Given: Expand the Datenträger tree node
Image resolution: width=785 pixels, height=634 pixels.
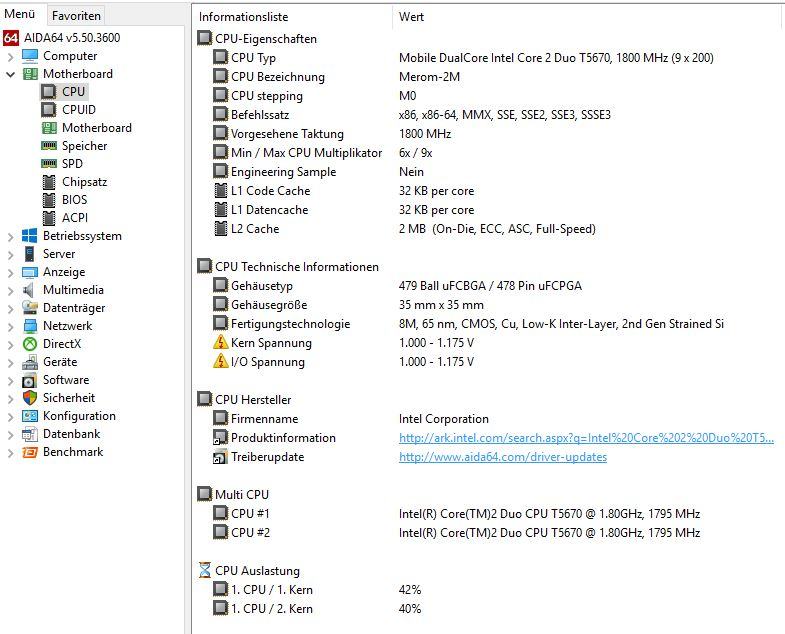Looking at the screenshot, I should (11, 308).
